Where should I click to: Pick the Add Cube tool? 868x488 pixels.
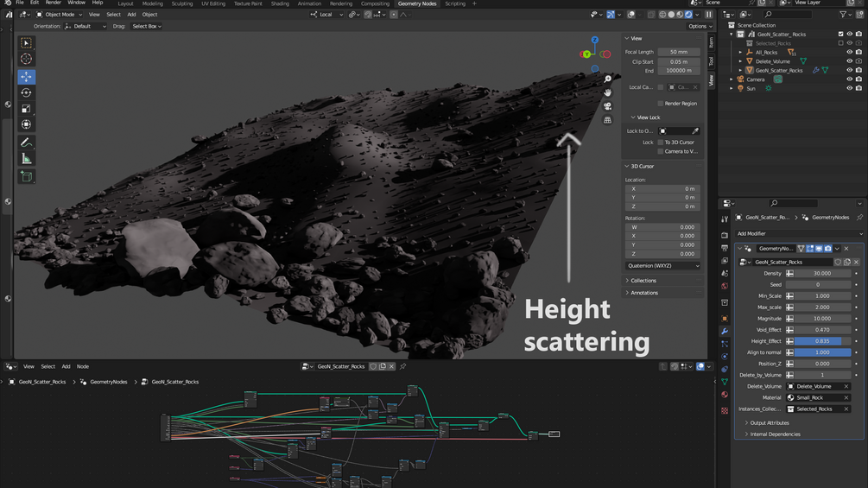coord(26,176)
